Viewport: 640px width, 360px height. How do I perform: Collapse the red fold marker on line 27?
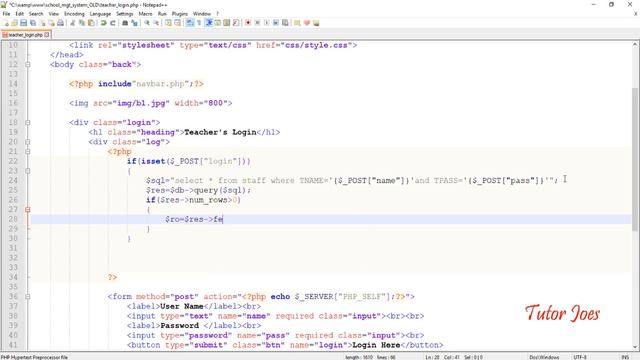[x=28, y=209]
